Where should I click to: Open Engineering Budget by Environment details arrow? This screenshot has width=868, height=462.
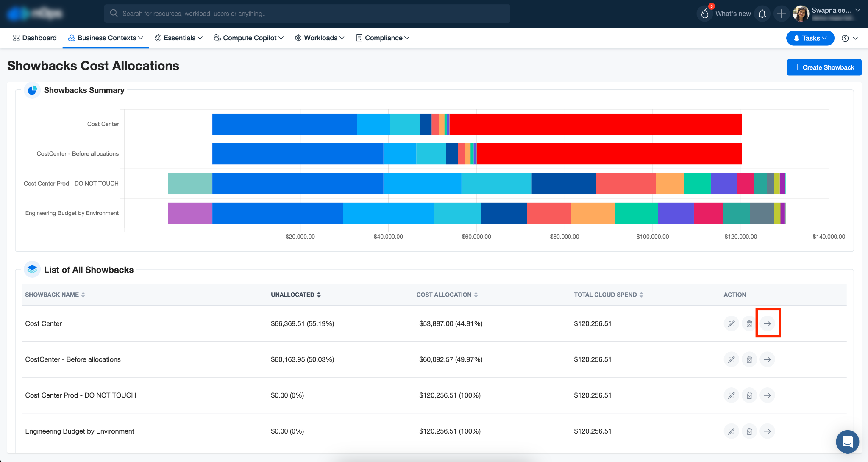767,431
